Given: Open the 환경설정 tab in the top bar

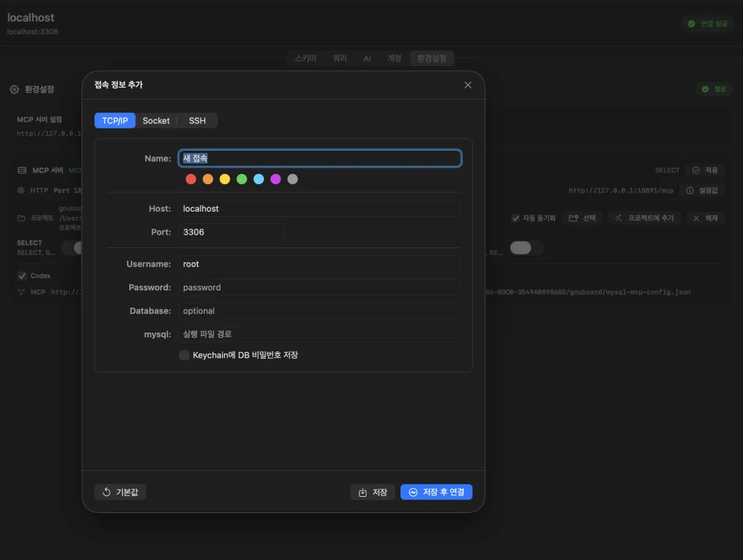Looking at the screenshot, I should pyautogui.click(x=432, y=58).
